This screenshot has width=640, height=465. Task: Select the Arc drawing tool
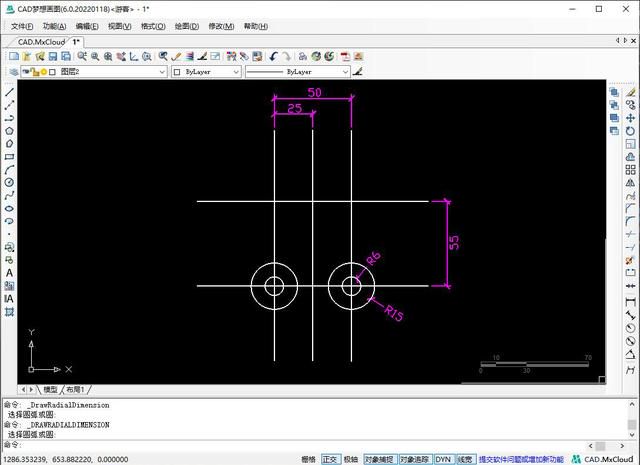[9, 170]
